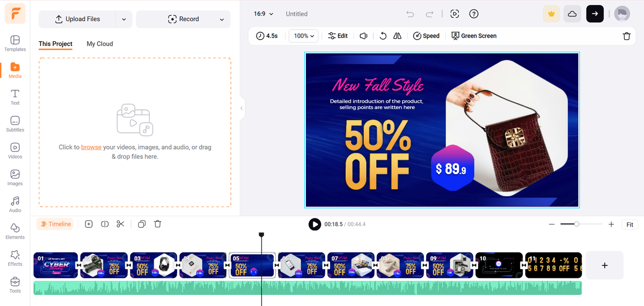This screenshot has width=644, height=306.
Task: Collapse the left media panel arrow
Action: [242, 108]
